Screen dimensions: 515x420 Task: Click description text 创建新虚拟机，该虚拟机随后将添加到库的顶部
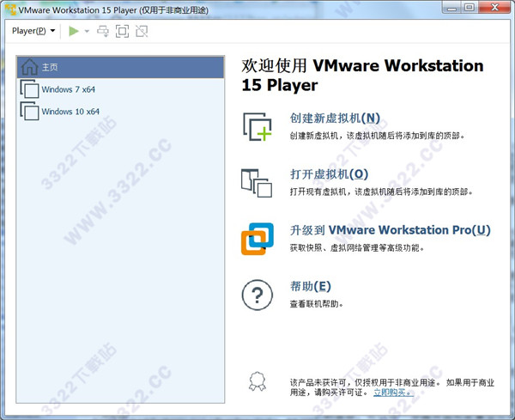tap(377, 136)
